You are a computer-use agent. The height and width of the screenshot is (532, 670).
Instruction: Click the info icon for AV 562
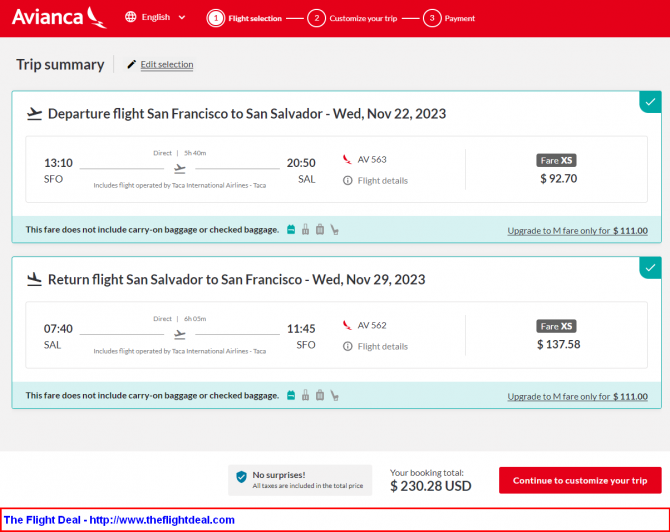[348, 347]
